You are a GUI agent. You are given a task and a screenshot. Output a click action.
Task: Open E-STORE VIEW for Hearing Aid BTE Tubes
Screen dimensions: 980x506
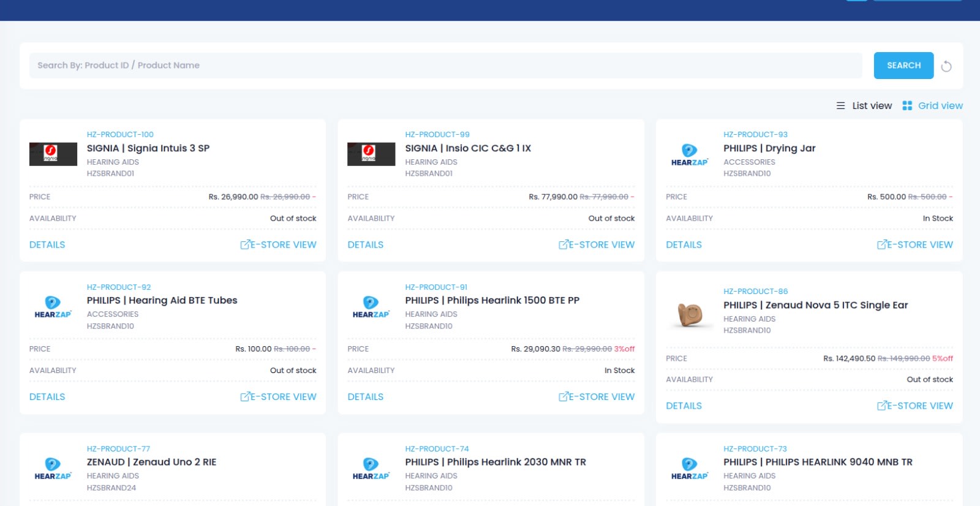278,397
